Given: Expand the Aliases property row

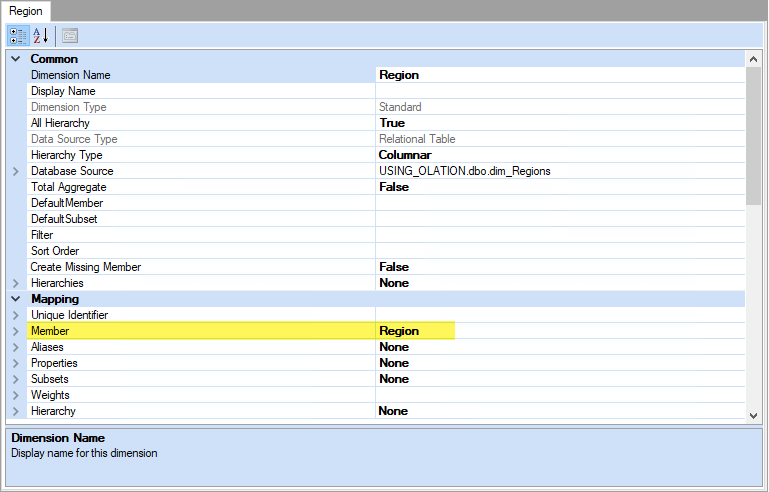Looking at the screenshot, I should [15, 347].
